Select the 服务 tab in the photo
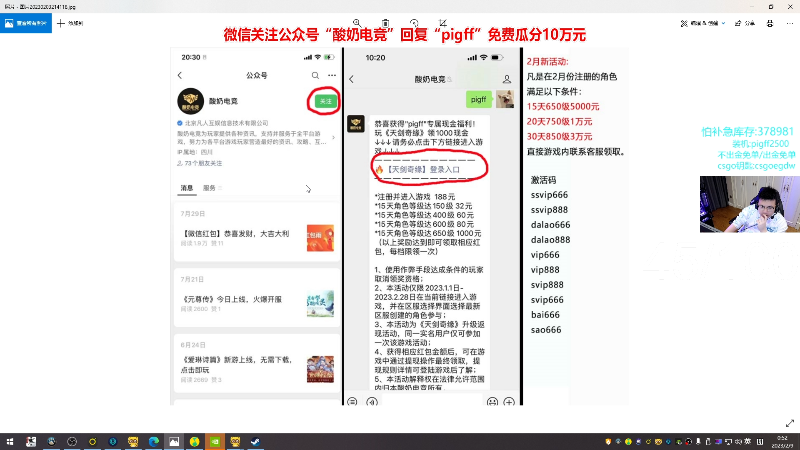Image resolution: width=800 pixels, height=450 pixels. 209,188
